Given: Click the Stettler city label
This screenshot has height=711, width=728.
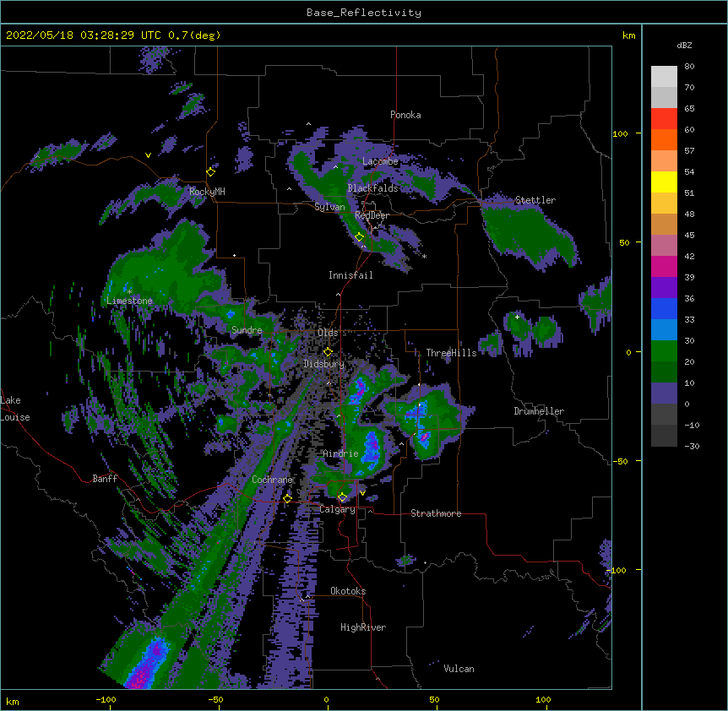Looking at the screenshot, I should pos(535,200).
